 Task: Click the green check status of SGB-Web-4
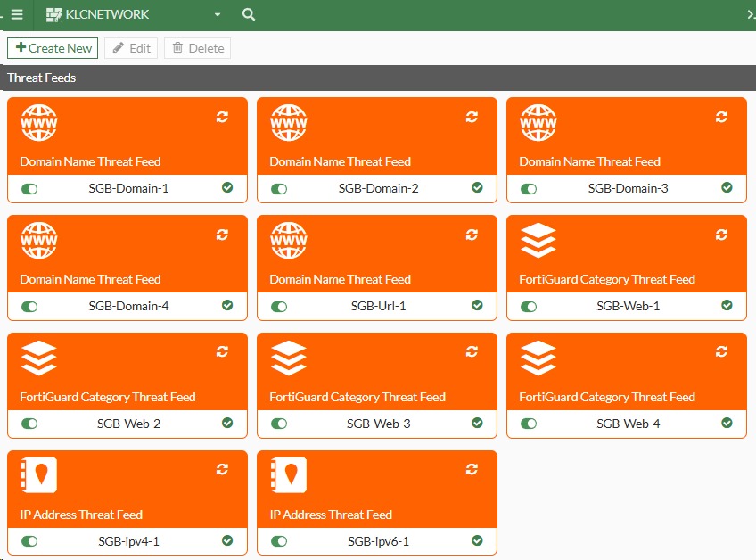pos(727,423)
